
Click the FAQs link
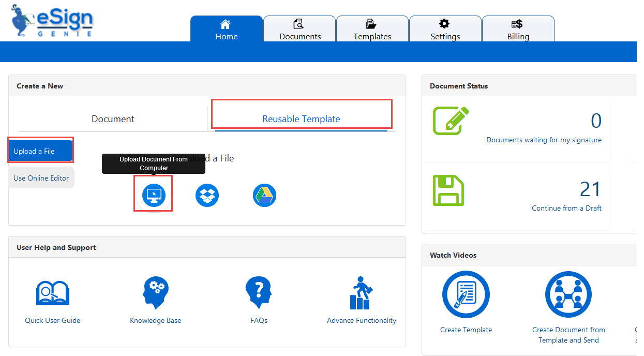click(259, 320)
